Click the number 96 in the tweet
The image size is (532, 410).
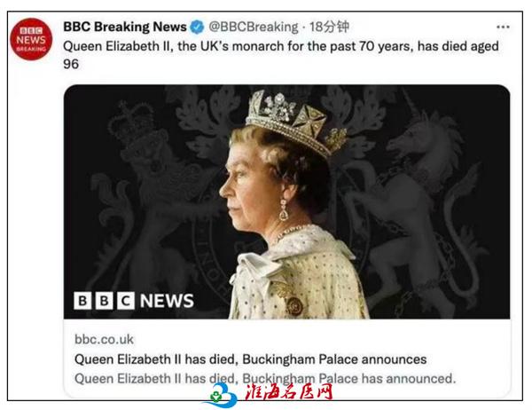click(71, 64)
